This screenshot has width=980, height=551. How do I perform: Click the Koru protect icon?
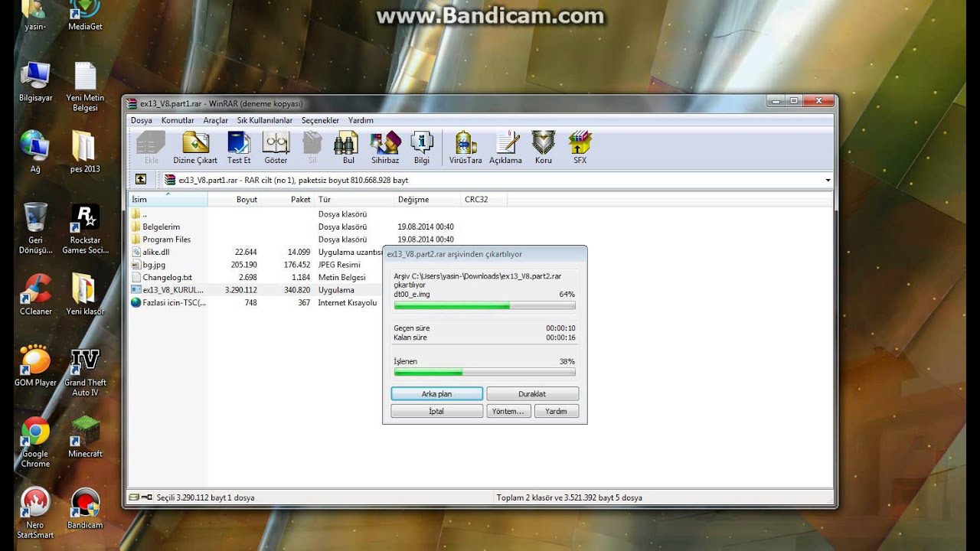coord(543,148)
